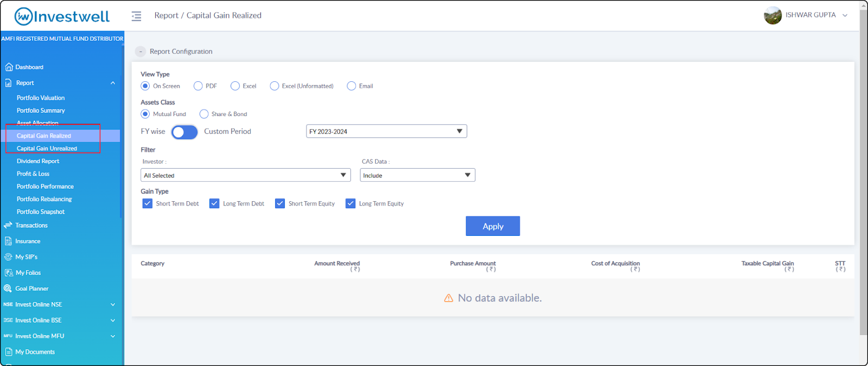Go to Dashboard link

[x=29, y=67]
